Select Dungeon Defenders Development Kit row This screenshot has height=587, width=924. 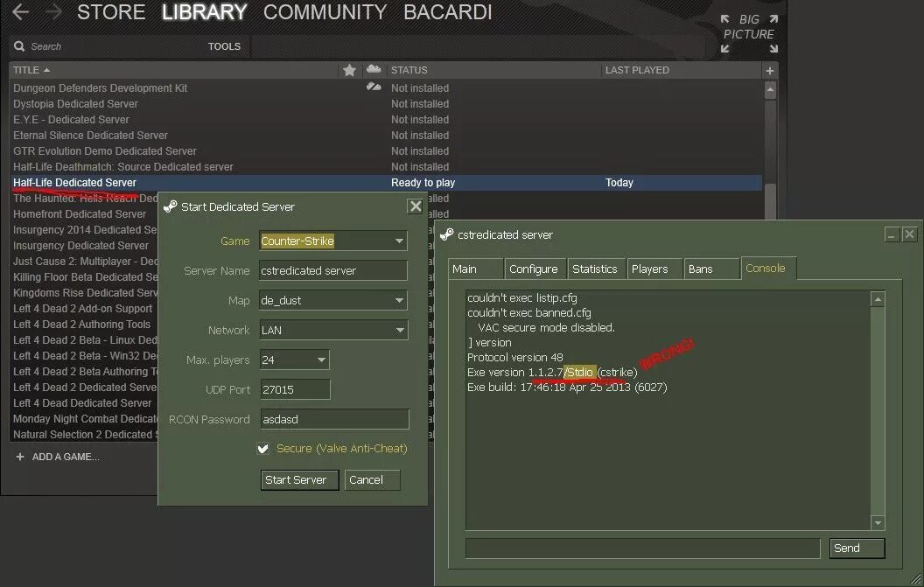386,87
